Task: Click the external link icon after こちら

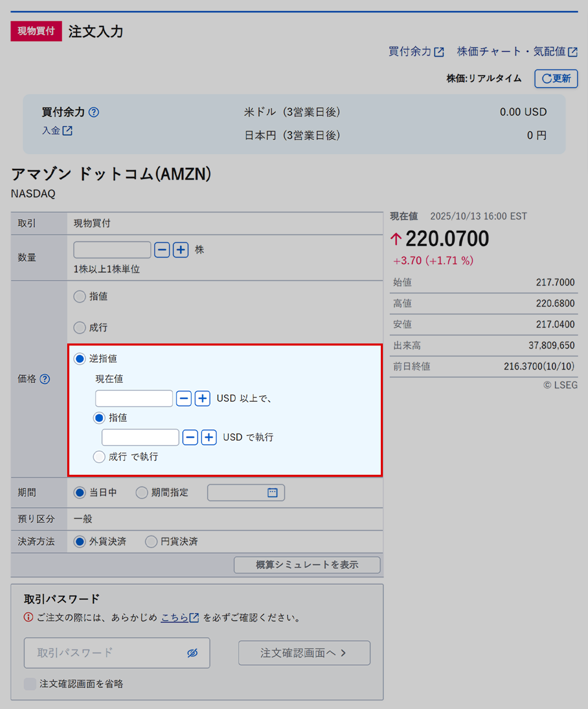Action: [194, 617]
